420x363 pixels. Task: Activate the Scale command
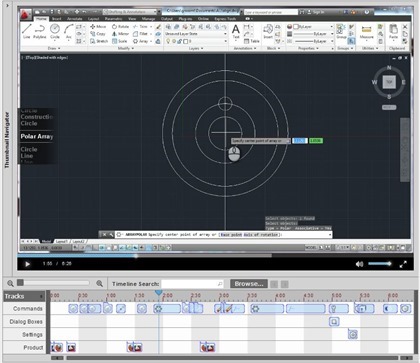(120, 41)
